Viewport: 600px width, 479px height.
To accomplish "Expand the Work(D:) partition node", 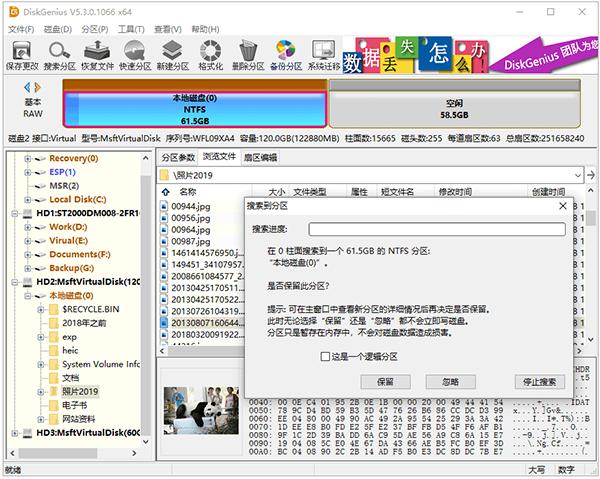I will 28,227.
